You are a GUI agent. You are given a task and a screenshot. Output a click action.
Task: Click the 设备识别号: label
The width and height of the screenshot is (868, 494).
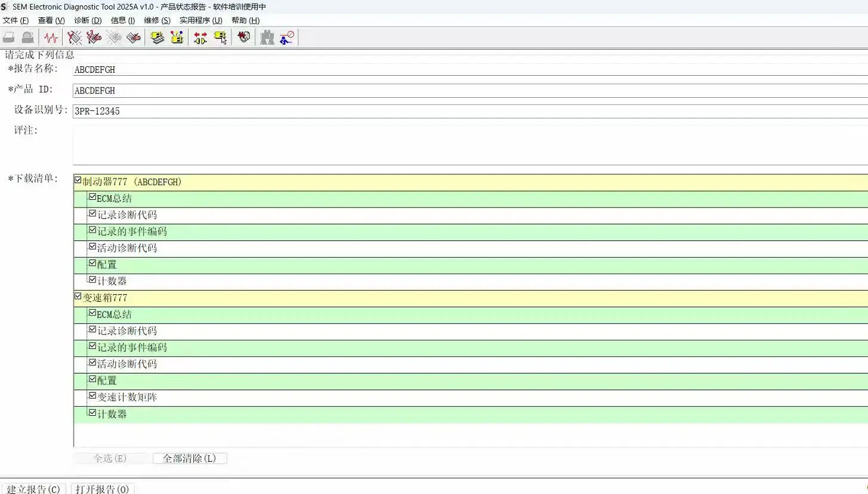(41, 110)
